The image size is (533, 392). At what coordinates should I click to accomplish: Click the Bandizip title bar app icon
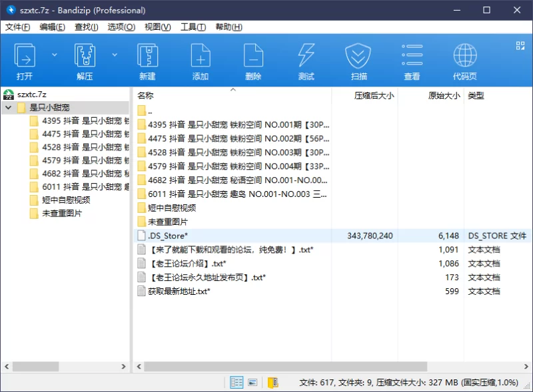(11, 10)
